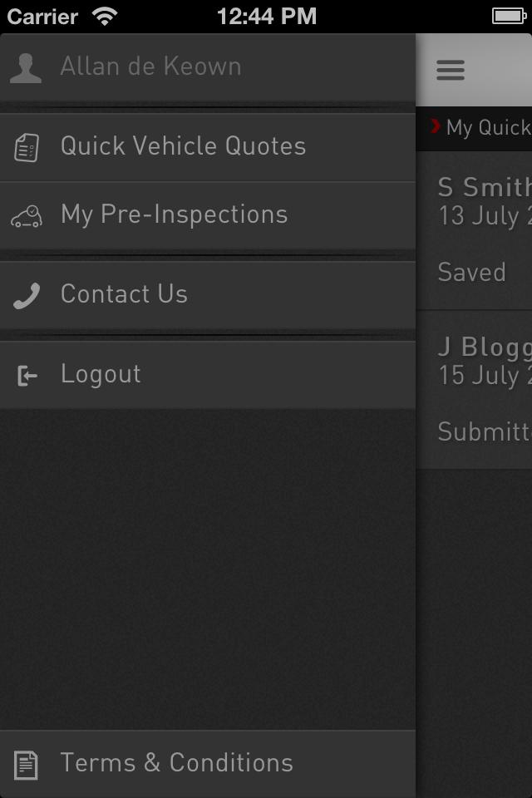Tap the car icon beside My Pre-Inspections

[26, 215]
